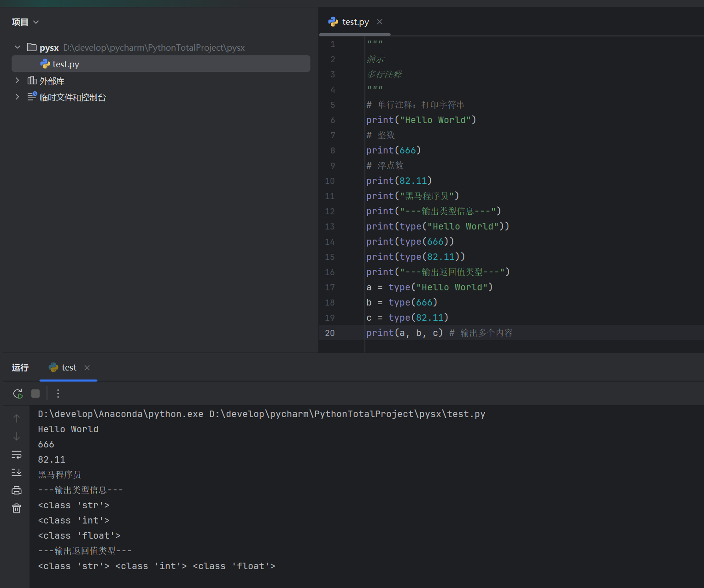Click code line print(666)
The image size is (704, 588).
[393, 150]
